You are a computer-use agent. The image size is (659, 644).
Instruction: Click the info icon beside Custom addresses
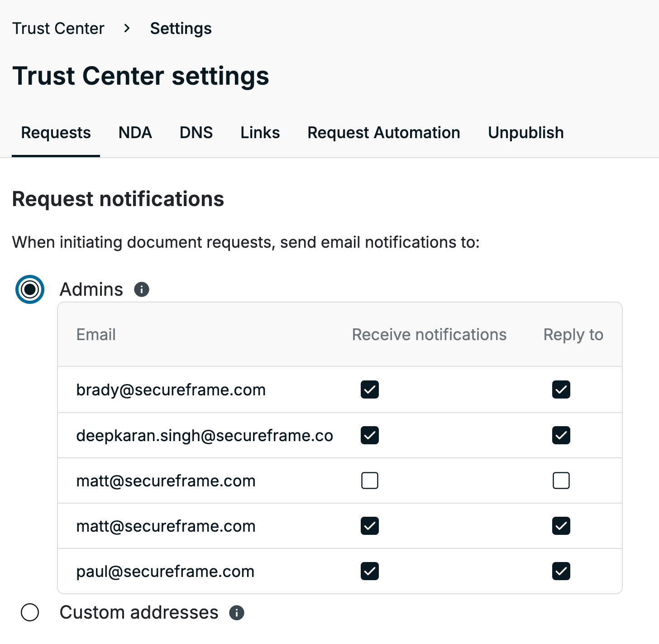pos(237,613)
